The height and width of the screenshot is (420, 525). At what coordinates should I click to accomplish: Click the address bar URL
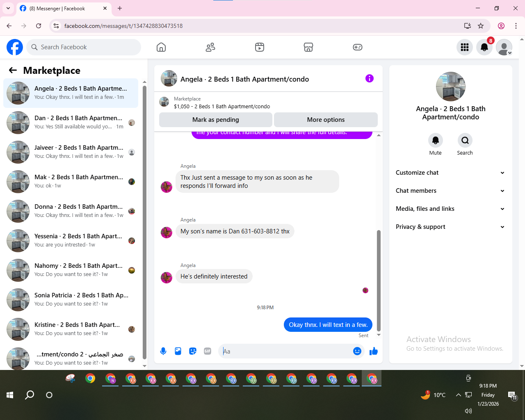coord(123,26)
